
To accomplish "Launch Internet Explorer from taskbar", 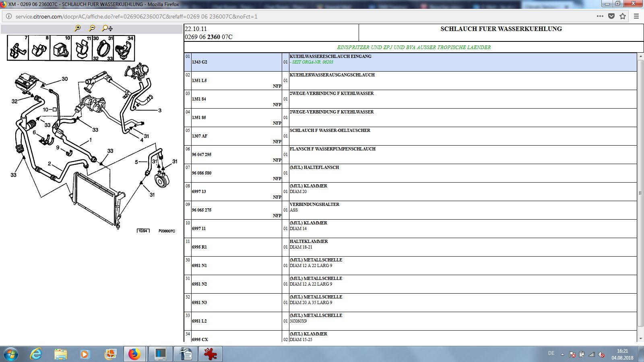I will pos(36,354).
